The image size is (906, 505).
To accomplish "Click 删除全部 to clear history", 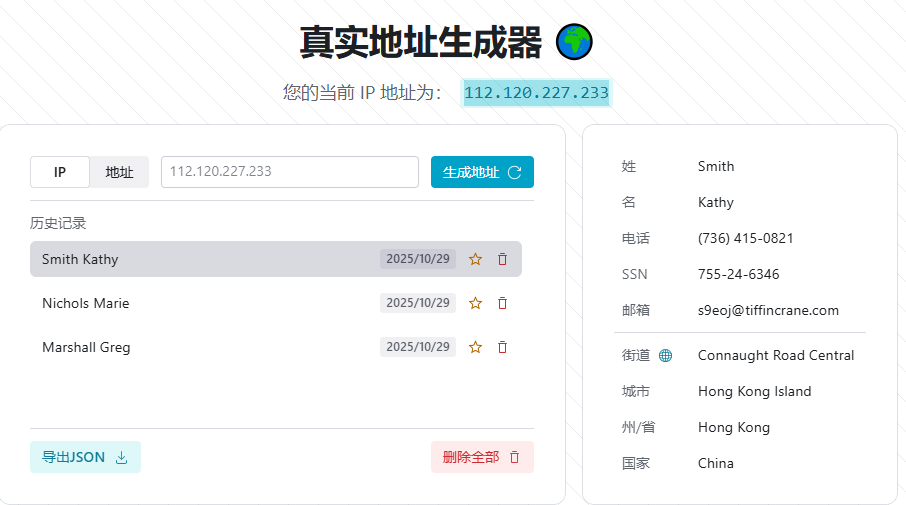I will point(482,457).
